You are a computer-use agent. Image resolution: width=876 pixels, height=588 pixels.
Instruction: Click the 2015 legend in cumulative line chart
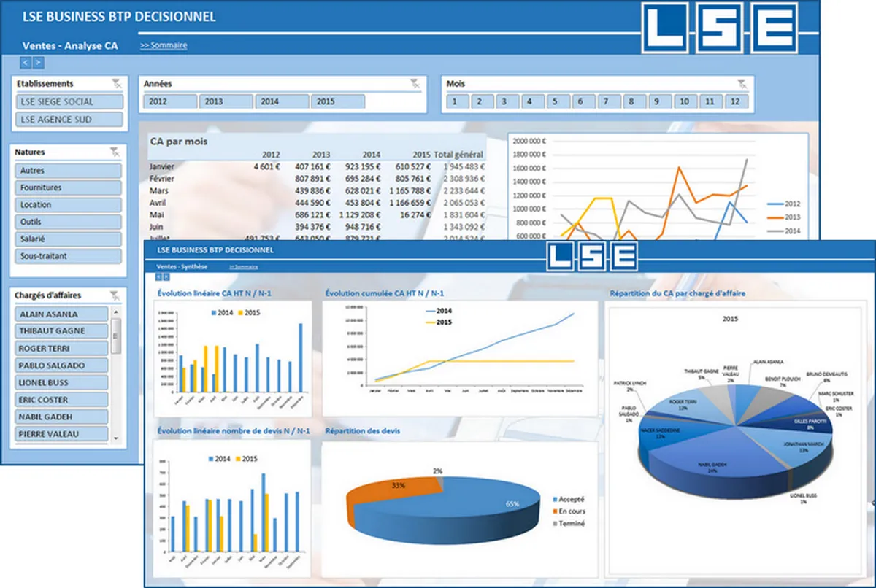tap(438, 322)
